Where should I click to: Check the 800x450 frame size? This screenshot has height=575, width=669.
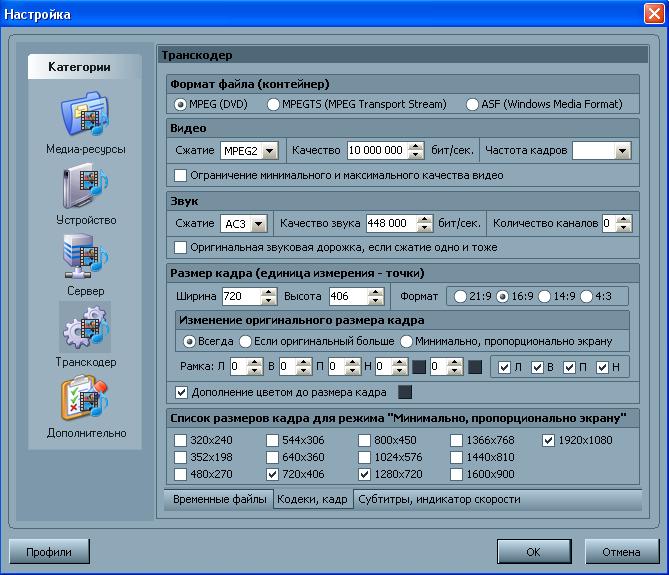364,440
